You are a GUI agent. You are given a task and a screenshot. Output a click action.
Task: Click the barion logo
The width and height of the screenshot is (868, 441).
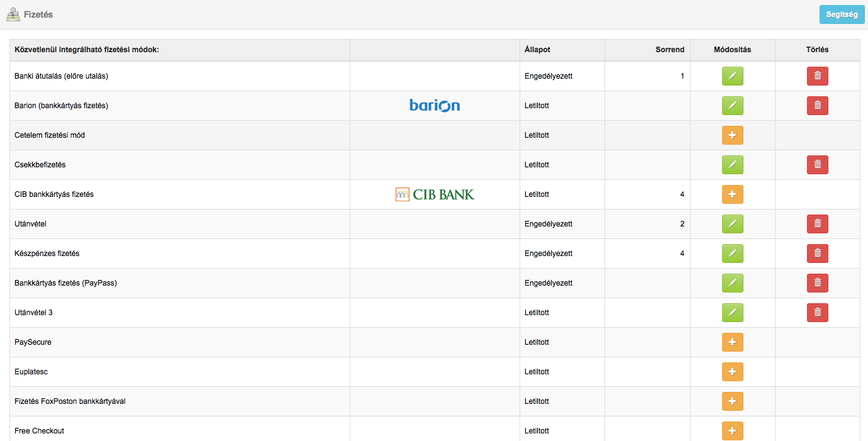tap(435, 105)
